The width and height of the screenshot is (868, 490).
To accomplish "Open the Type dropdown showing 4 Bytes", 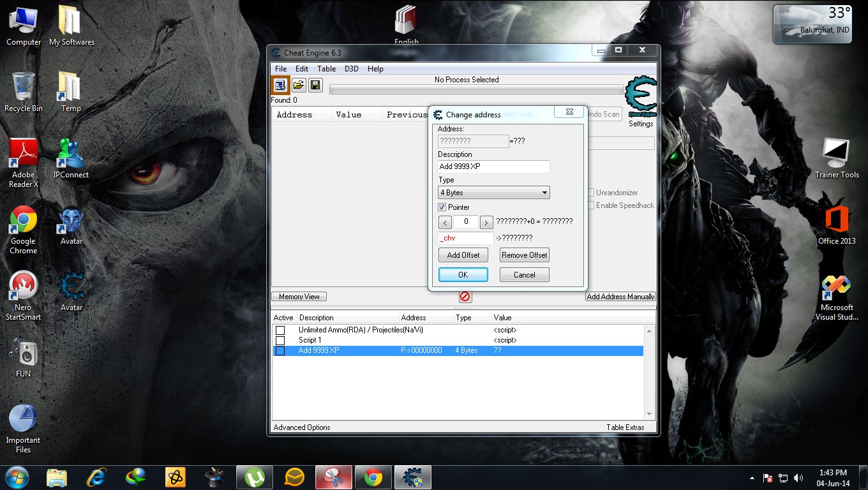I will pos(493,193).
